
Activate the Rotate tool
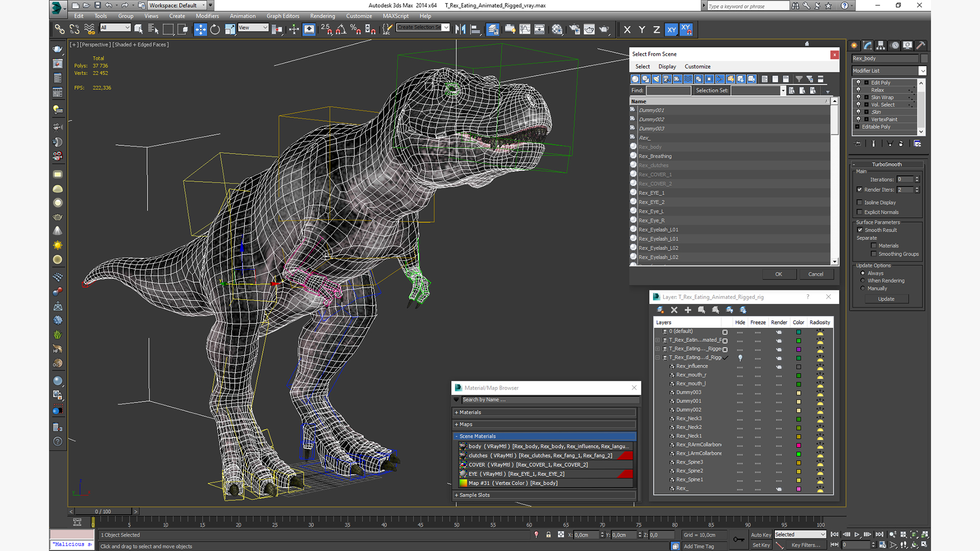(215, 30)
